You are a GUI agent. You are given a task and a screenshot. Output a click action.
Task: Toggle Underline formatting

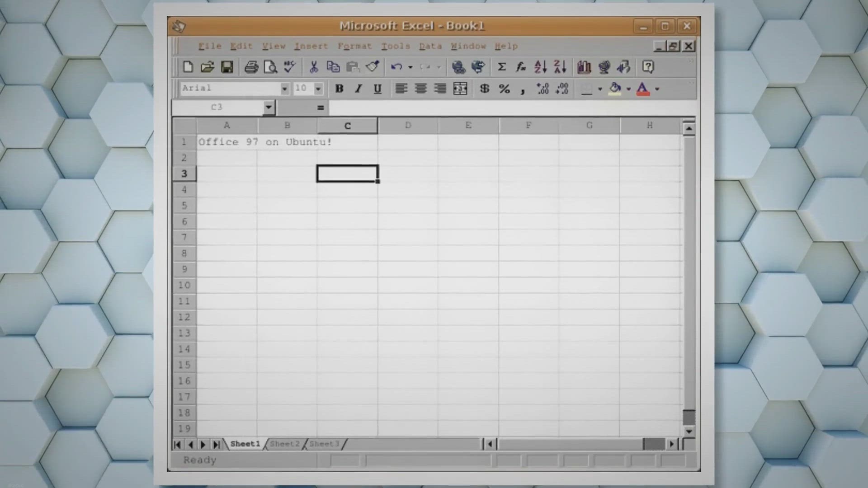377,89
